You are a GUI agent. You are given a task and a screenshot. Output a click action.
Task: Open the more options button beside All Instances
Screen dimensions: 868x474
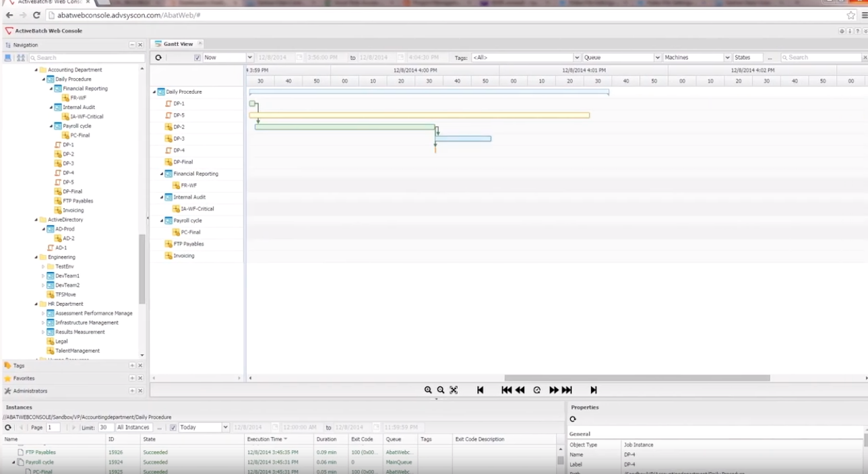[159, 428]
